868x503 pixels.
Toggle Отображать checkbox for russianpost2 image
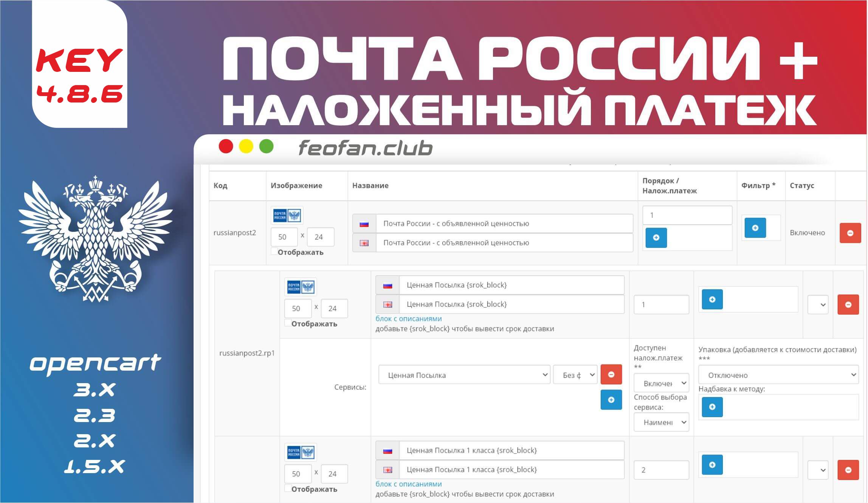274,251
